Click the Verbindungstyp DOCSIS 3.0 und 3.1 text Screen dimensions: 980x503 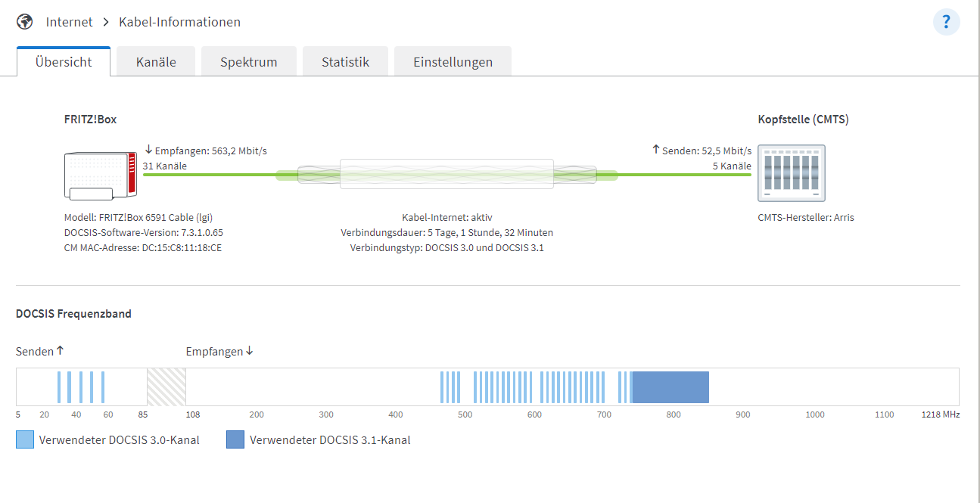[x=446, y=247]
